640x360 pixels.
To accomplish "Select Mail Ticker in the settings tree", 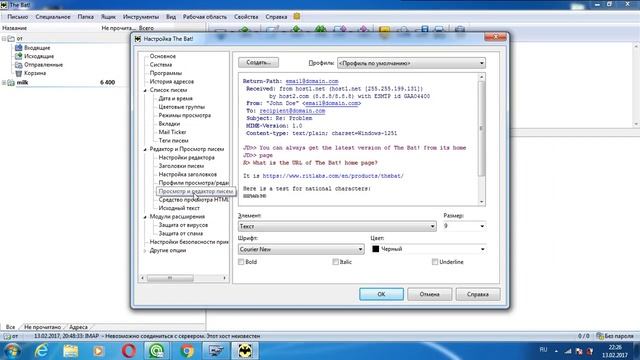I will (x=172, y=132).
